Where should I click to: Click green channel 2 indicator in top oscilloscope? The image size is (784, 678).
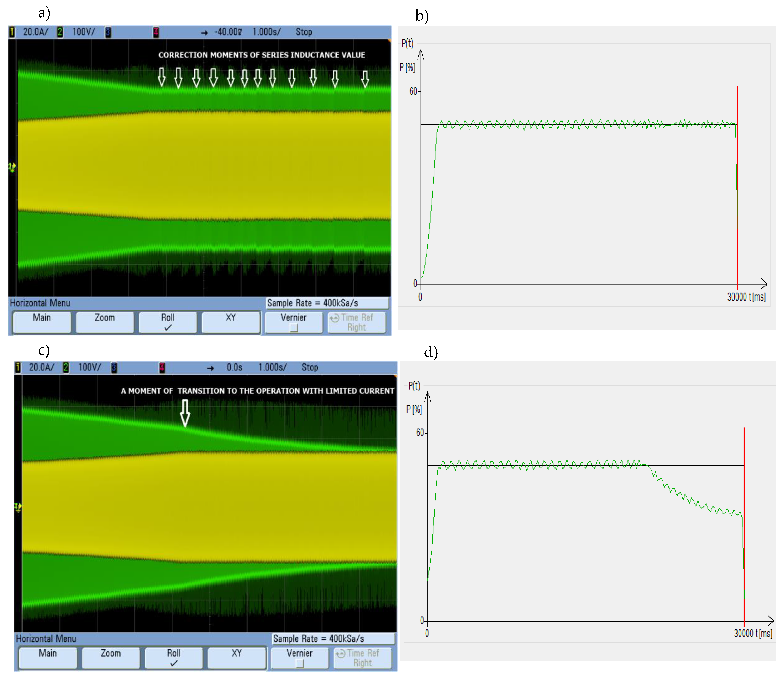pos(60,32)
